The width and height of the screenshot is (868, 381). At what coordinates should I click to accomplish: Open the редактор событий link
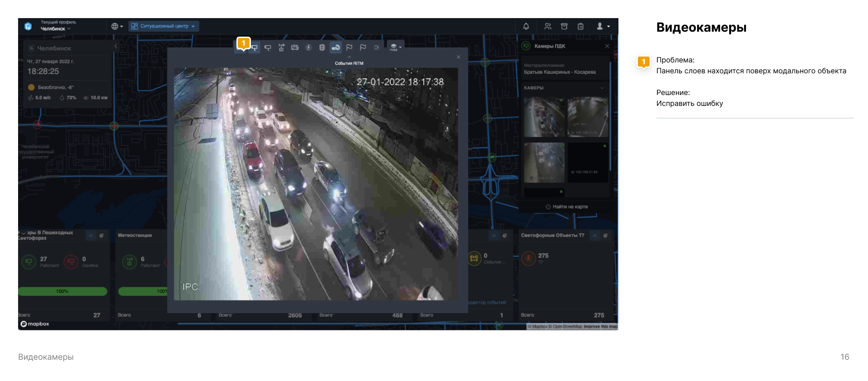pos(487,302)
